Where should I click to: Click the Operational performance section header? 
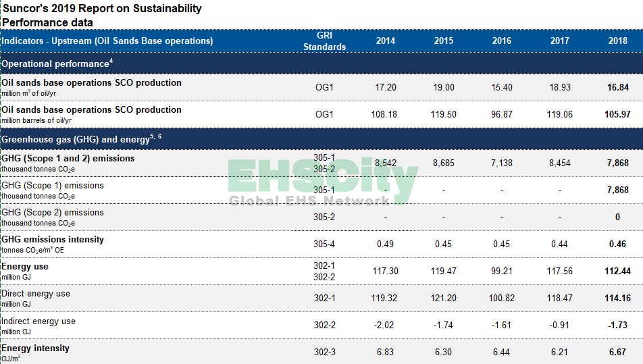point(55,63)
